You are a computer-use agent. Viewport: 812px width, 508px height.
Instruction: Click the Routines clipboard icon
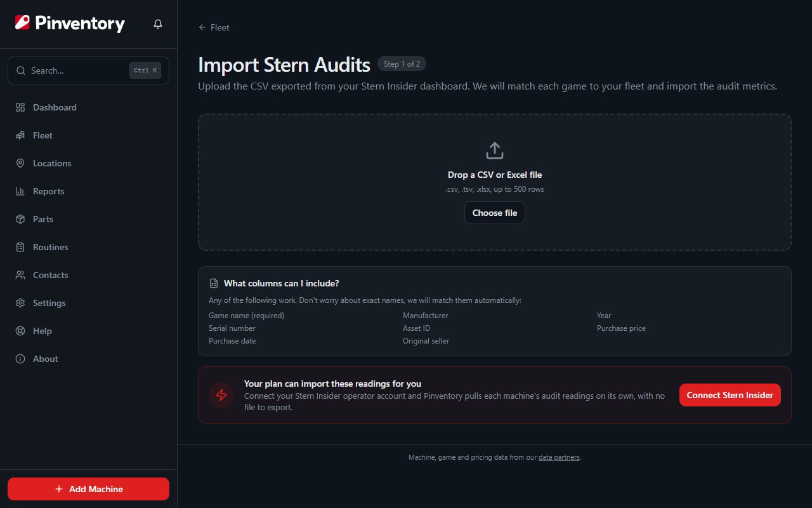tap(20, 247)
